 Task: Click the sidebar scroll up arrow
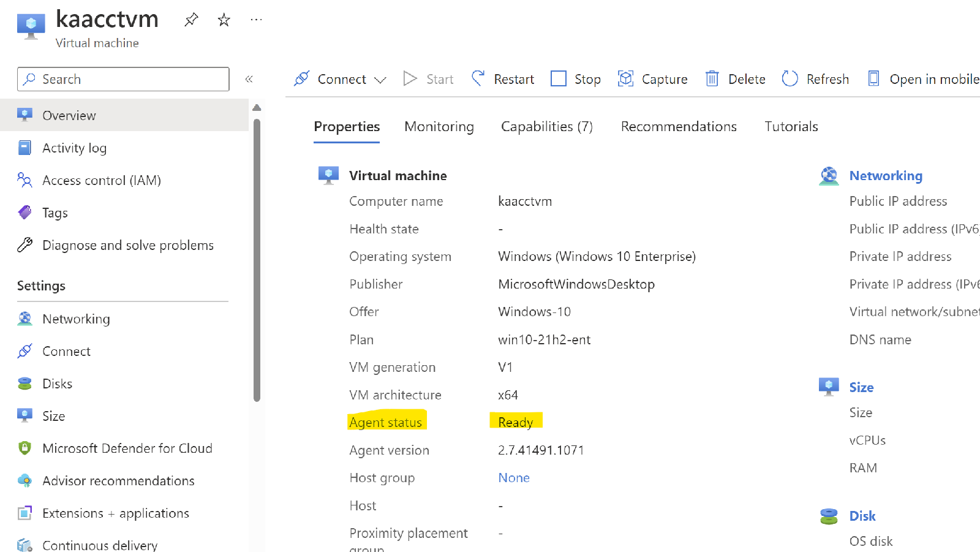[x=257, y=107]
